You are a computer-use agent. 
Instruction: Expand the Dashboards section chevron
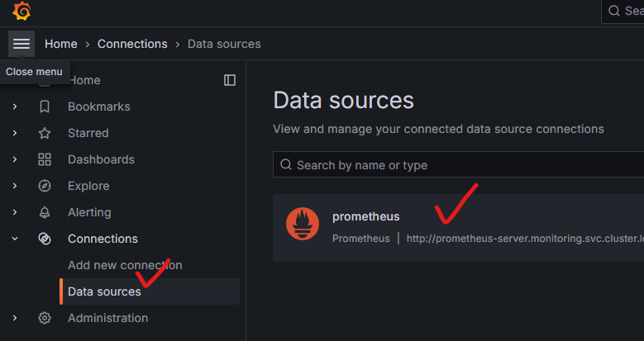(x=15, y=159)
